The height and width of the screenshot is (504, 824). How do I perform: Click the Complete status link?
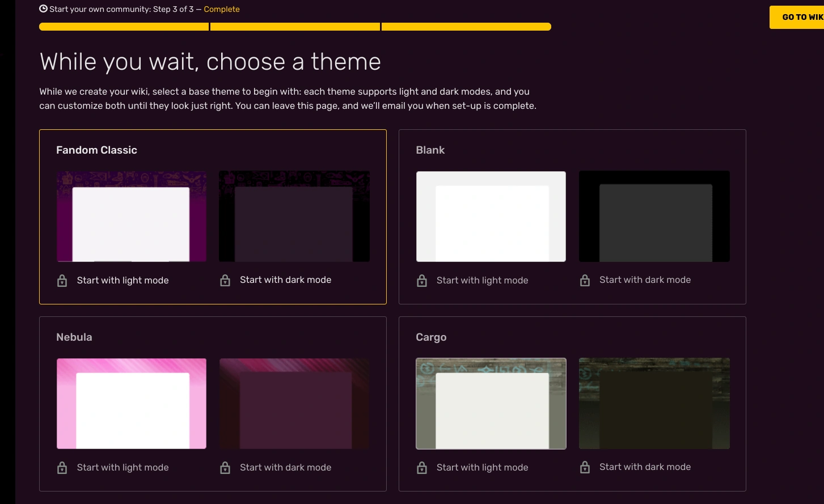[222, 9]
